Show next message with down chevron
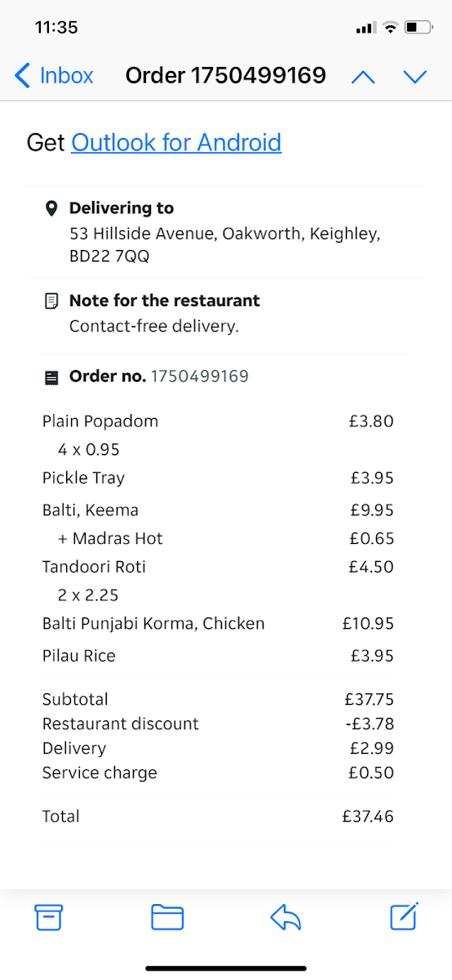This screenshot has height=980, width=452. (x=415, y=77)
